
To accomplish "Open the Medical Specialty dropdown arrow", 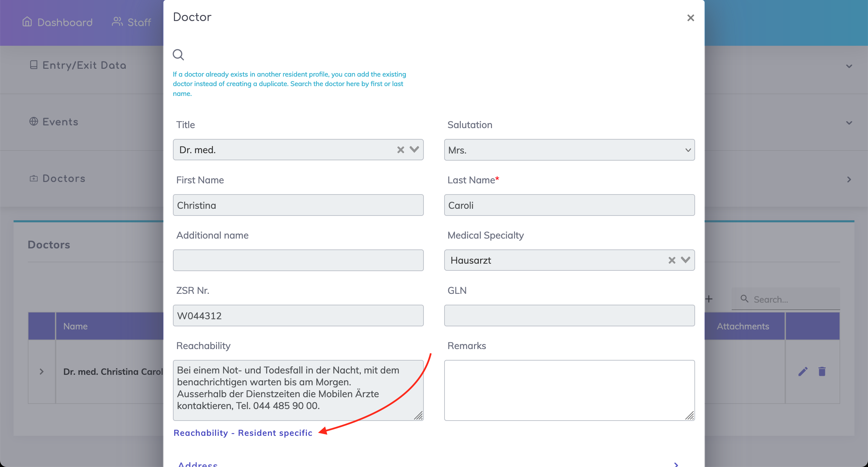I will 686,260.
